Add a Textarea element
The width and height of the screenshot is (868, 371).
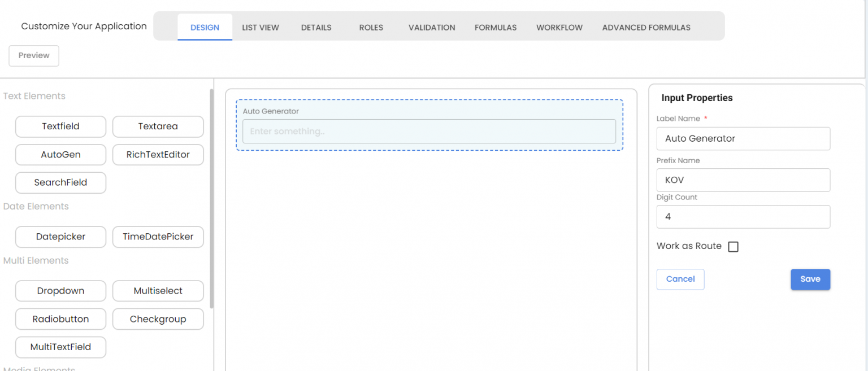[x=158, y=126]
